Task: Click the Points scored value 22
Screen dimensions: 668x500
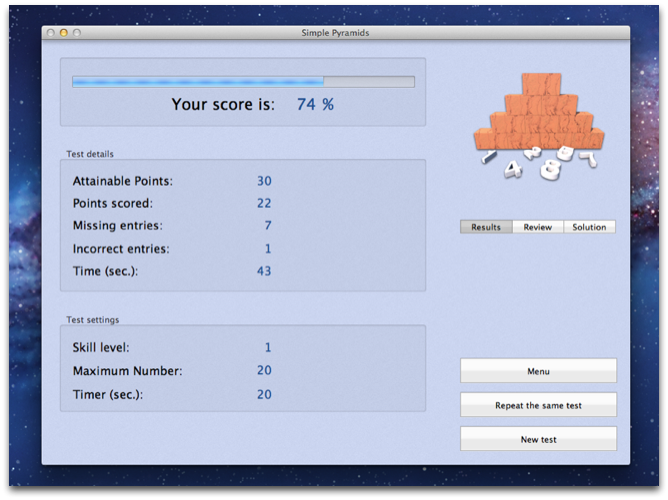Action: tap(264, 203)
